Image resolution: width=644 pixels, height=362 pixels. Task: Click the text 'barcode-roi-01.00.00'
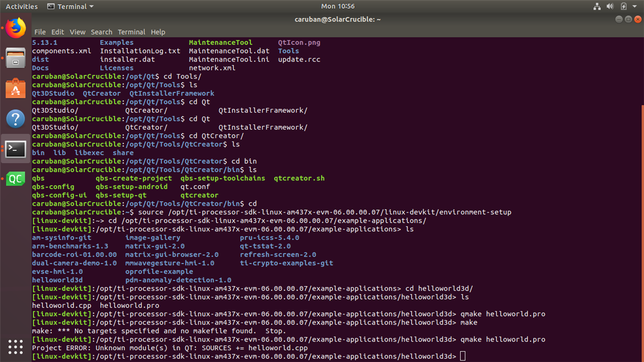pos(74,255)
